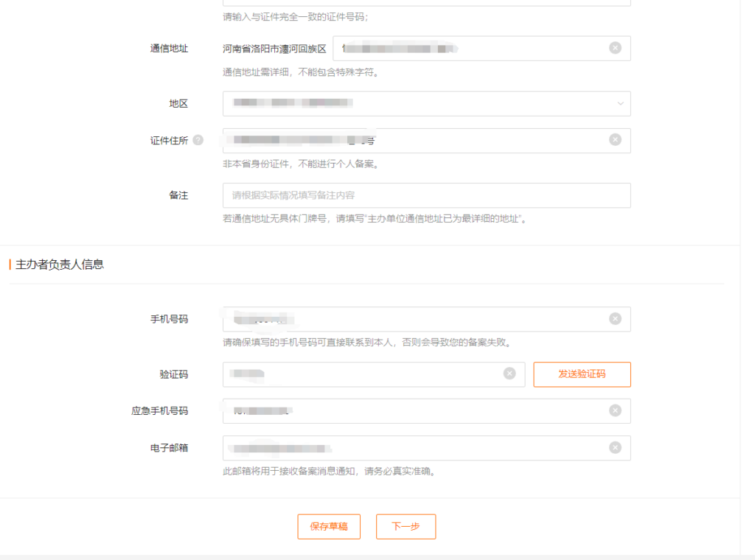
Task: Expand the 地区 dropdown arrow
Action: 620,104
